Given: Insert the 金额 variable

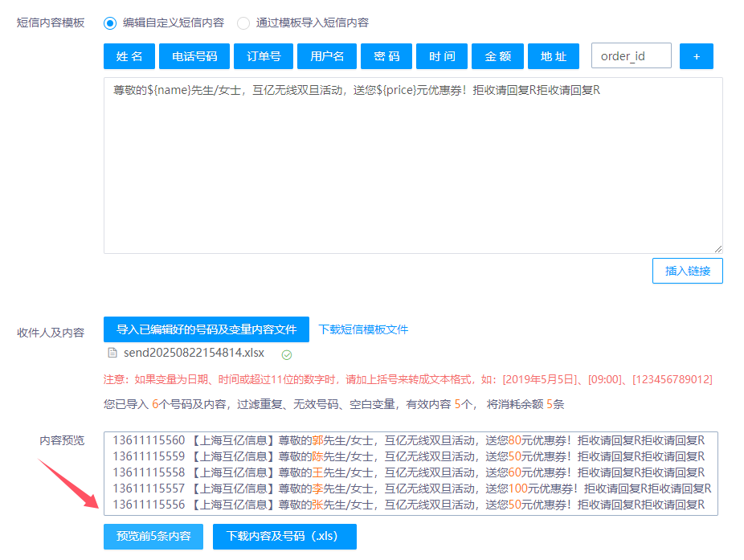Looking at the screenshot, I should pos(497,56).
